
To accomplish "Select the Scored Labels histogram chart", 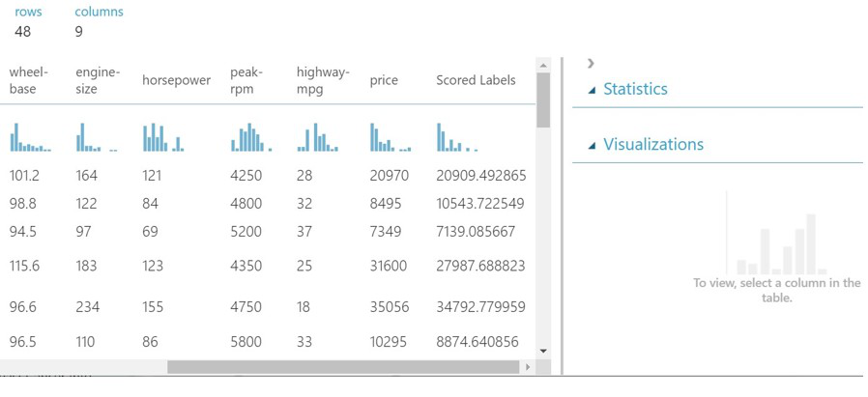I will point(457,137).
